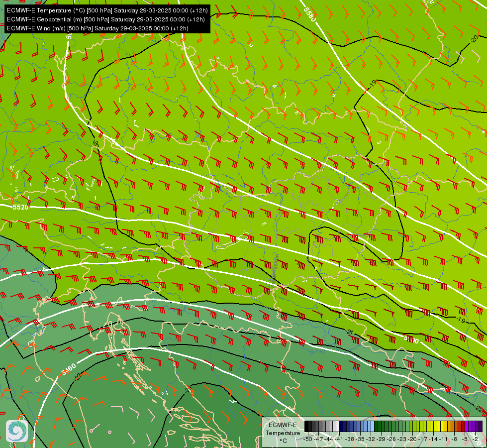This screenshot has height=448, width=487.
Task: Click the -44 tick label in legend
Action: click(329, 439)
